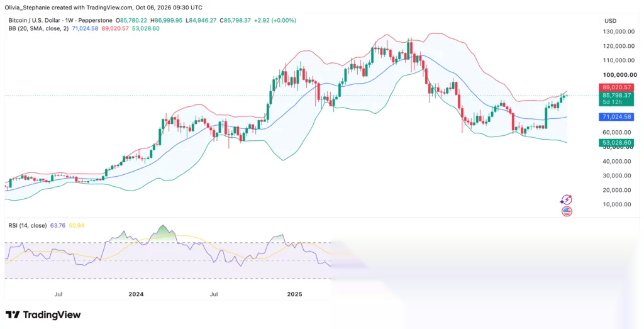Click the 10,000.00 price axis label

[616, 204]
